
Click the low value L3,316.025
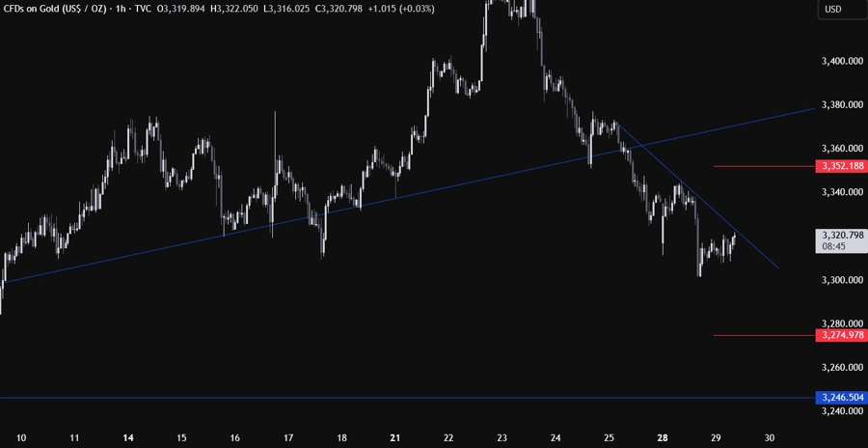[x=285, y=9]
